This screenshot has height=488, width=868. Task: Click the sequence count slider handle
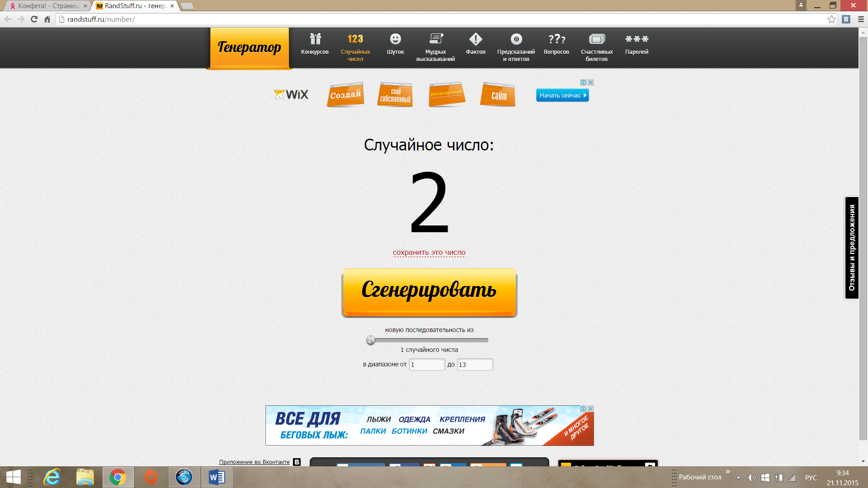(x=371, y=340)
